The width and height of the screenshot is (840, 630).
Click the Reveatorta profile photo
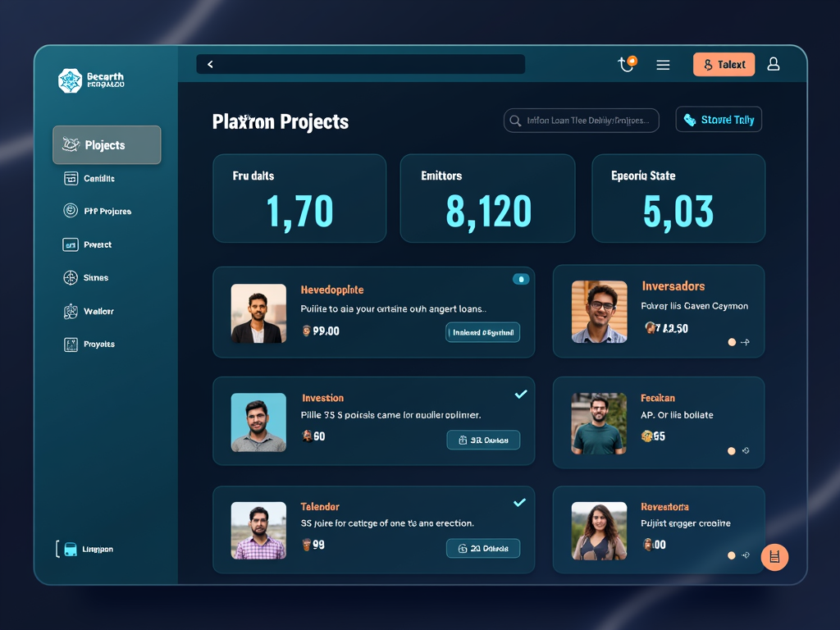599,531
